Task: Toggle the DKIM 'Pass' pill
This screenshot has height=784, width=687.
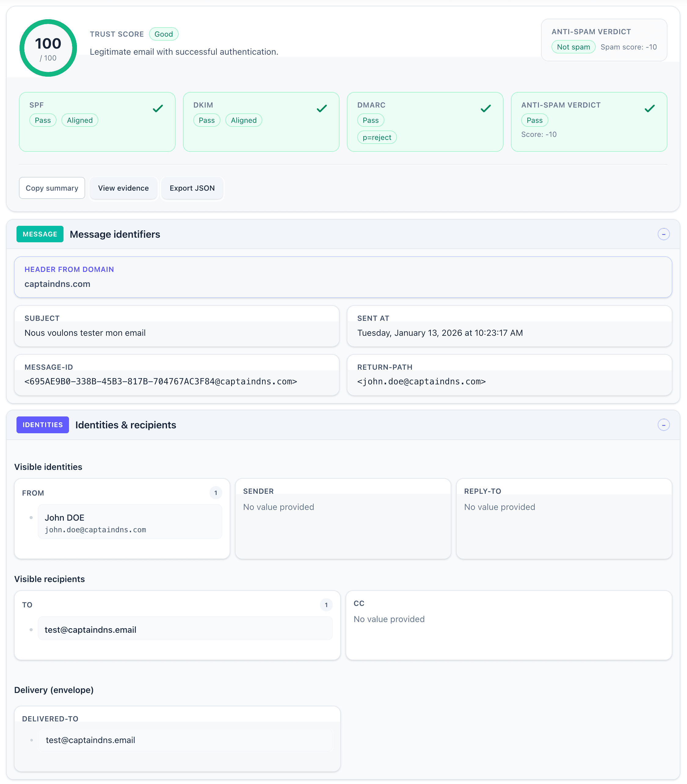Action: tap(207, 120)
